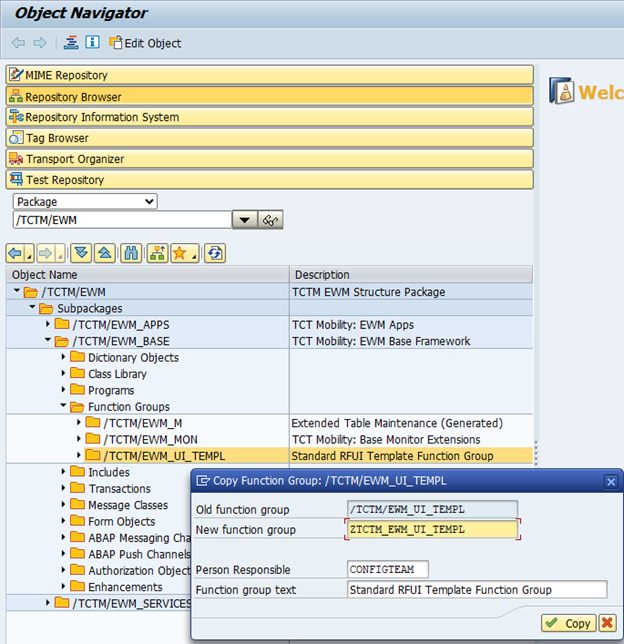Viewport: 624px width, 644px height.
Task: Select the /TCTM/EWM_MON function group
Action: pyautogui.click(x=150, y=440)
